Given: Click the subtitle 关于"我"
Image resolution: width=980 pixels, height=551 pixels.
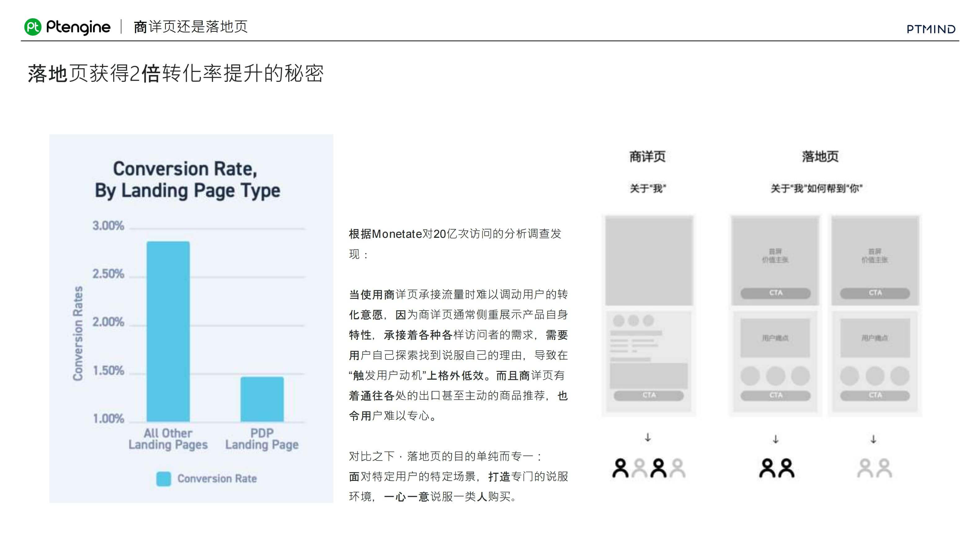Looking at the screenshot, I should [x=648, y=189].
